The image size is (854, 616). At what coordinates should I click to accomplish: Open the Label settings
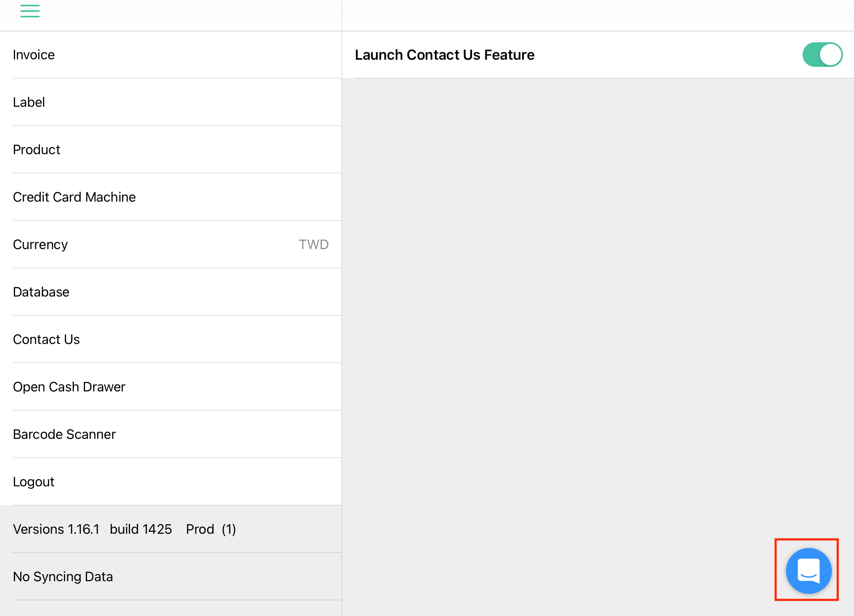click(171, 102)
